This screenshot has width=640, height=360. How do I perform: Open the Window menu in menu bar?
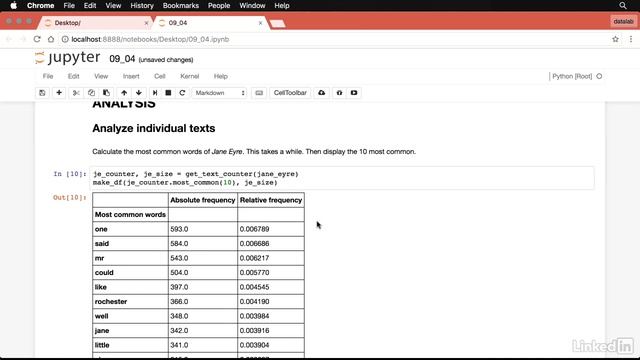pyautogui.click(x=252, y=6)
